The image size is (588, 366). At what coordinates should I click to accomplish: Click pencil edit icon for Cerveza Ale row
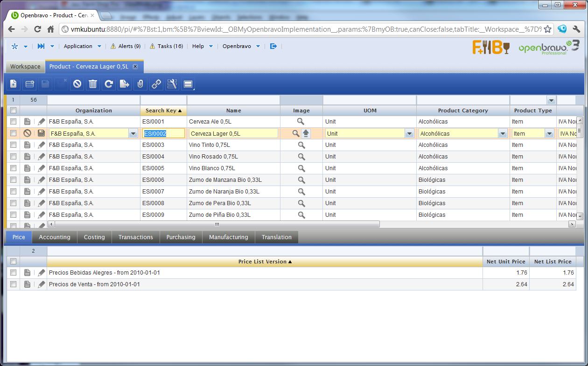(x=42, y=122)
